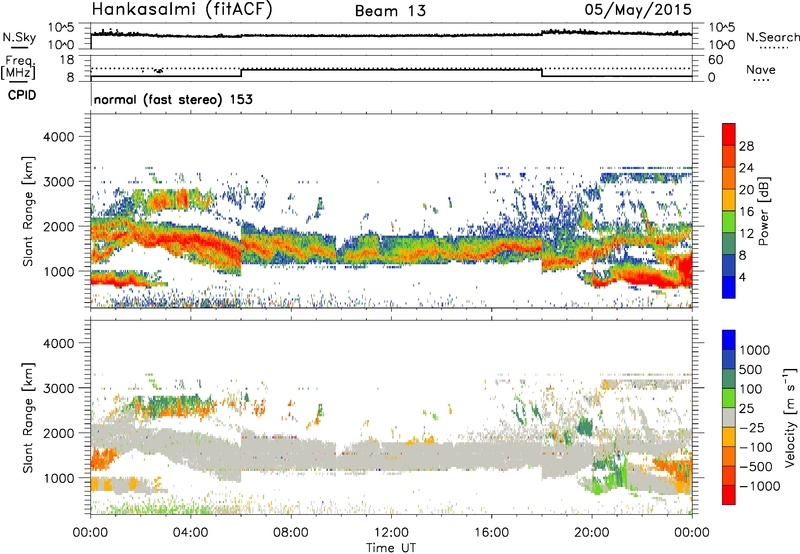Click the '18' frequency axis label
This screenshot has width=800, height=554.
67,60
